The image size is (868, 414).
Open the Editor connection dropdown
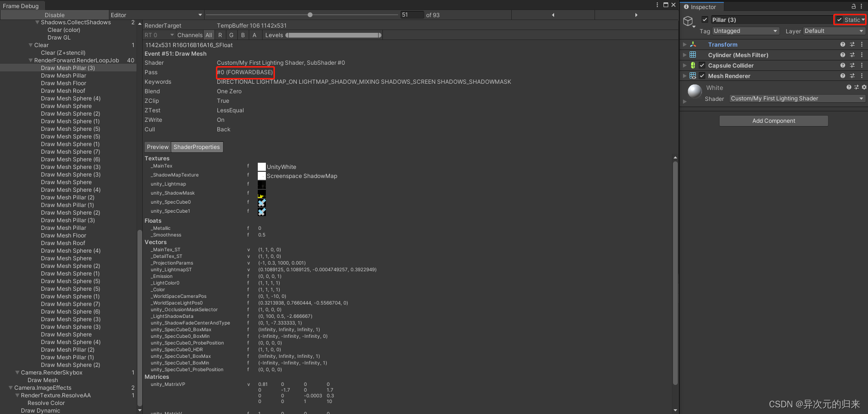coord(156,15)
